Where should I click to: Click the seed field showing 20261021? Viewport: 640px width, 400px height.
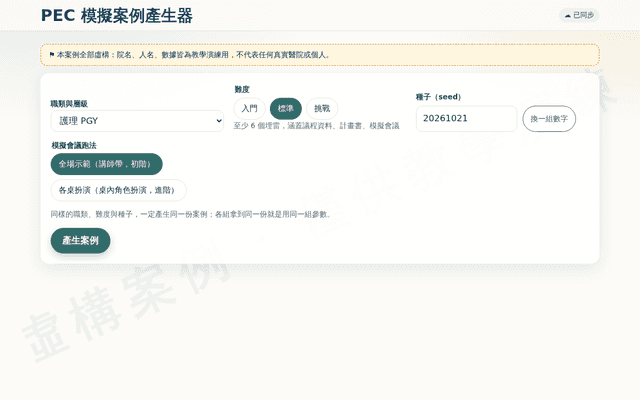pos(467,119)
